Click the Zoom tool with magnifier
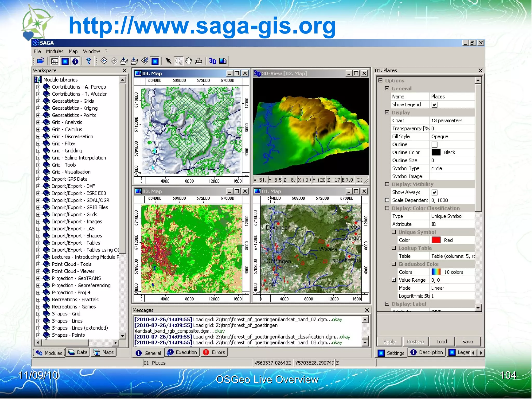 click(x=179, y=61)
